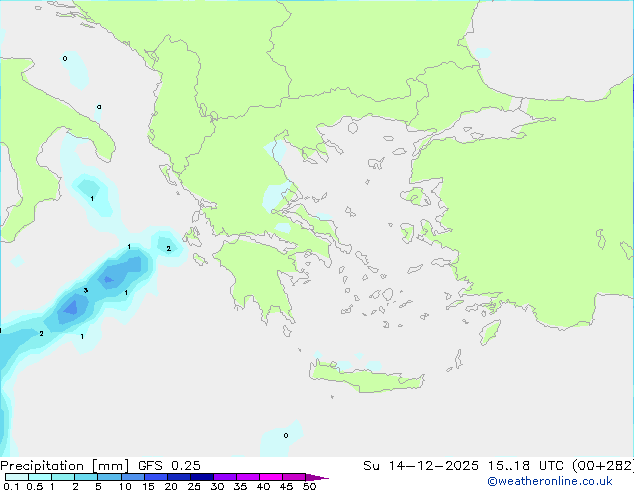Click the "(00+282)" forecast offset text
634x490 pixels.
(603, 466)
